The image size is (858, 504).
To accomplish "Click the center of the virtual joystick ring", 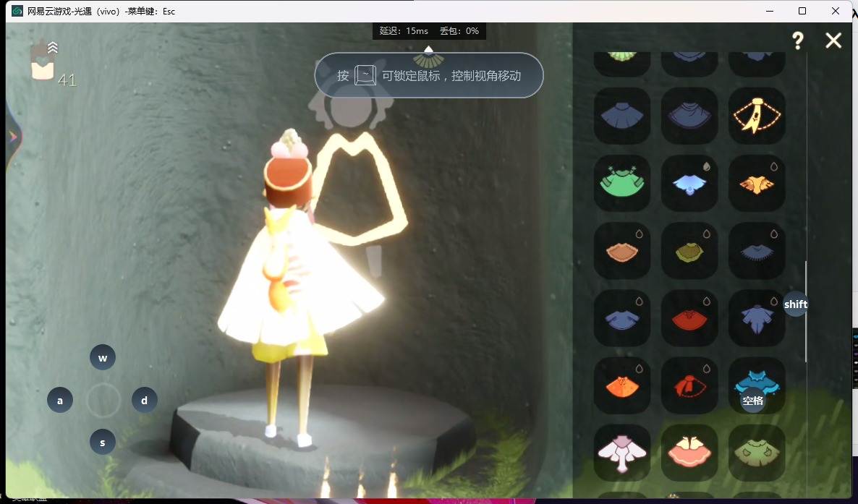I will (103, 400).
